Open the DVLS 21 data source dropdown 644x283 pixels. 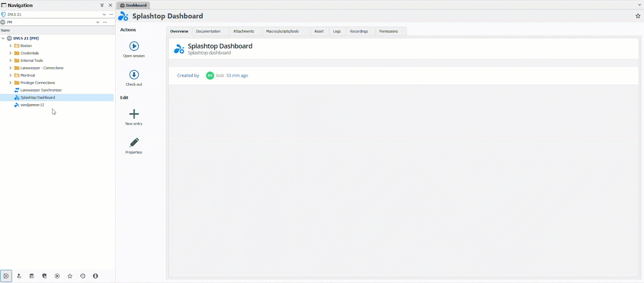tap(104, 14)
